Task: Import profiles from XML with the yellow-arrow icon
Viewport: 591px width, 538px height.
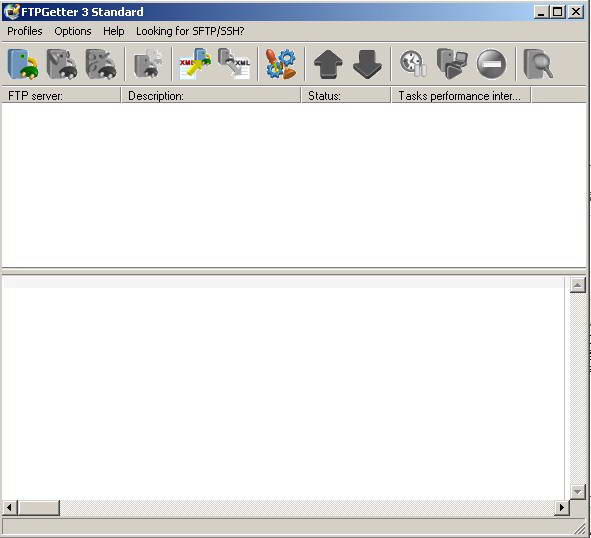Action: point(195,64)
